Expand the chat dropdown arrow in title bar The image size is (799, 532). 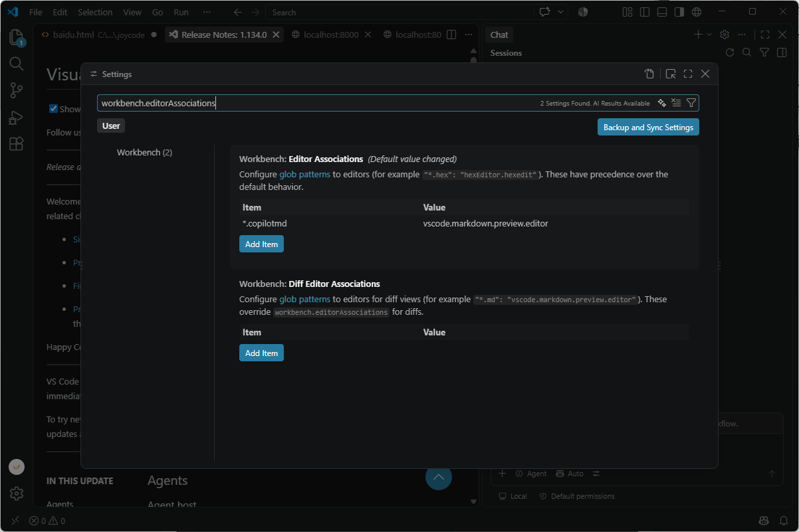[x=561, y=12]
